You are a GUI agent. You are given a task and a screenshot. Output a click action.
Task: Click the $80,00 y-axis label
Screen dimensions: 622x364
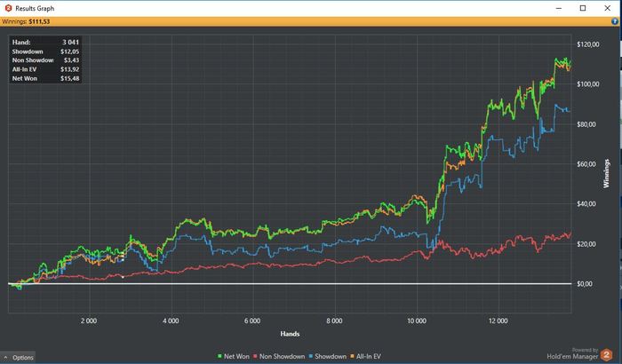click(586, 124)
